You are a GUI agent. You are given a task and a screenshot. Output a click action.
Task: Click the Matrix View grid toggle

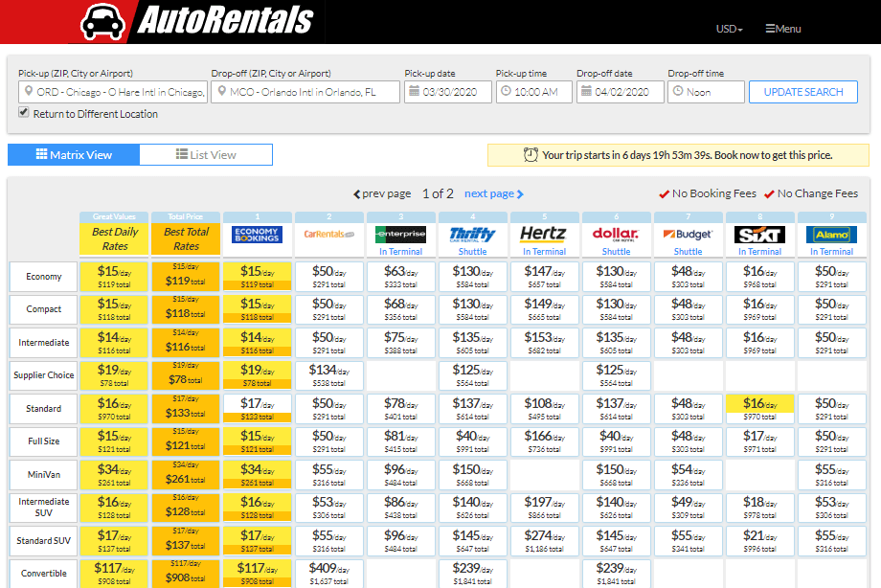point(74,154)
